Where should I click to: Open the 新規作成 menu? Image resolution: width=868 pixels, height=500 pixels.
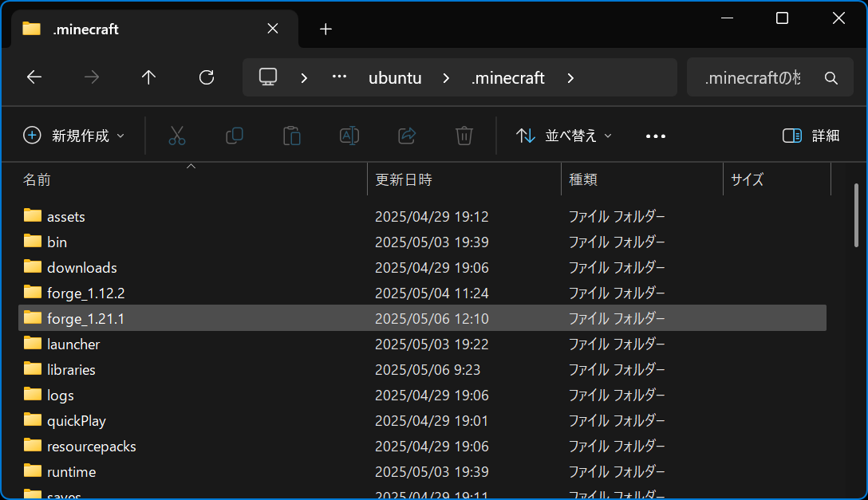tap(73, 136)
